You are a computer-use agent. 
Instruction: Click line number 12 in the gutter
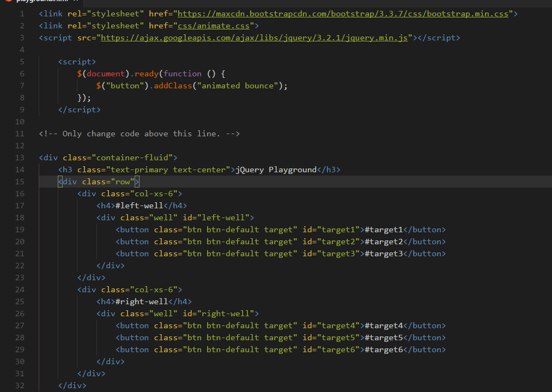(x=20, y=146)
